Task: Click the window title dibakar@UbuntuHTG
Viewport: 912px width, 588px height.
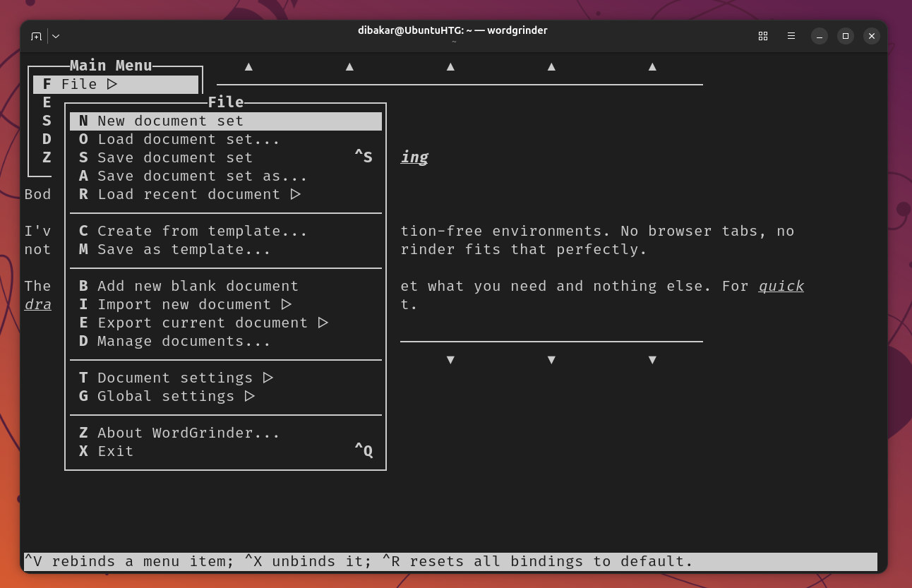Action: pyautogui.click(x=452, y=30)
